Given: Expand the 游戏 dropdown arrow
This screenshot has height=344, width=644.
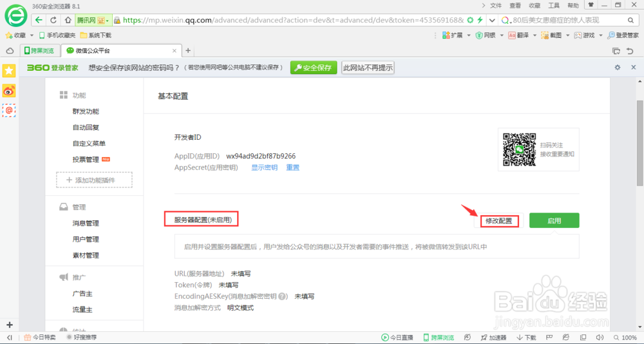Looking at the screenshot, I should (600, 35).
